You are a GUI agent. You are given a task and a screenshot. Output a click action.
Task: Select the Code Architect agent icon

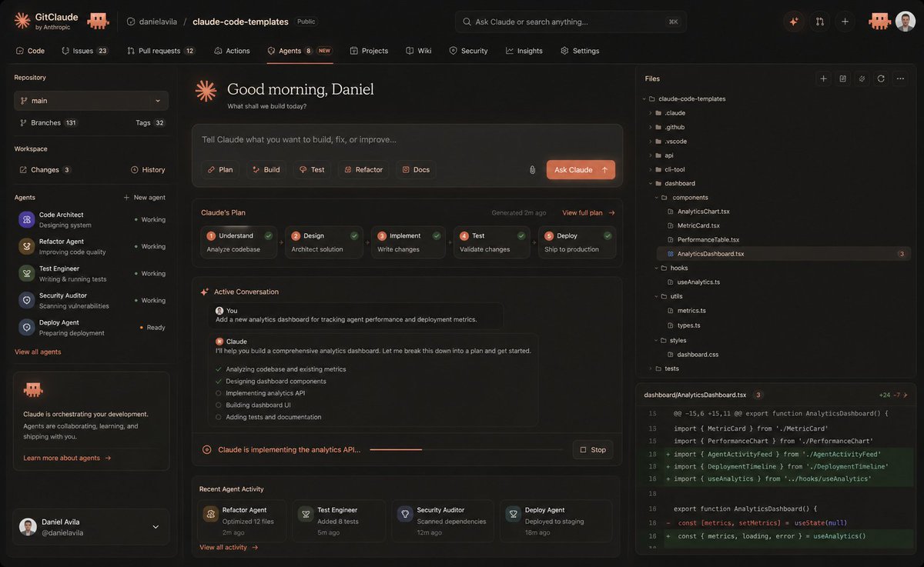pos(27,220)
